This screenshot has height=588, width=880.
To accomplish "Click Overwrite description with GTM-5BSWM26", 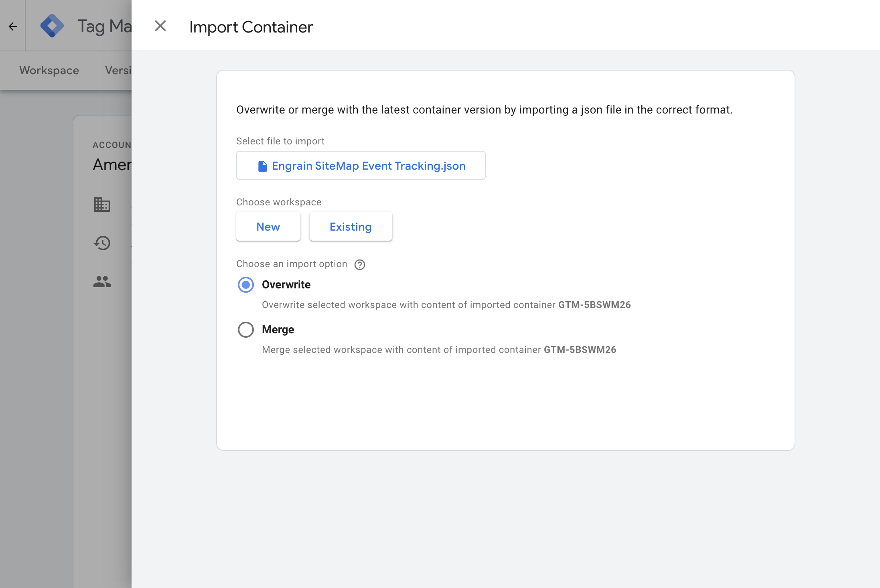I will tap(446, 305).
